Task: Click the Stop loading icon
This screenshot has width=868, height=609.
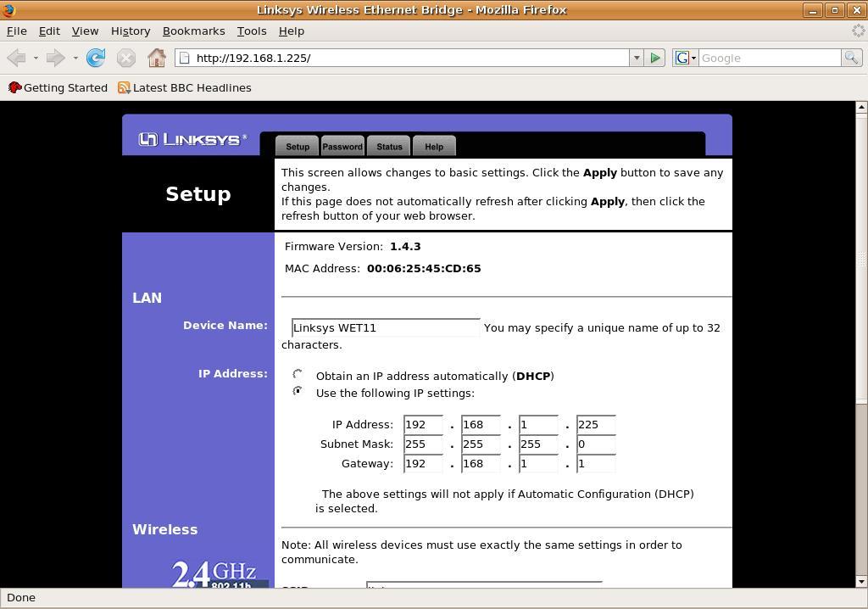Action: click(126, 58)
